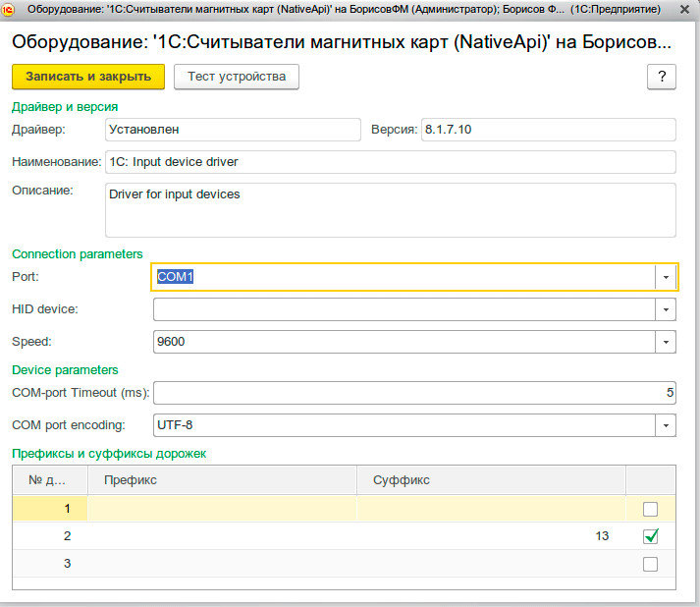Open help with the question mark button
700x607 pixels.
coord(661,77)
